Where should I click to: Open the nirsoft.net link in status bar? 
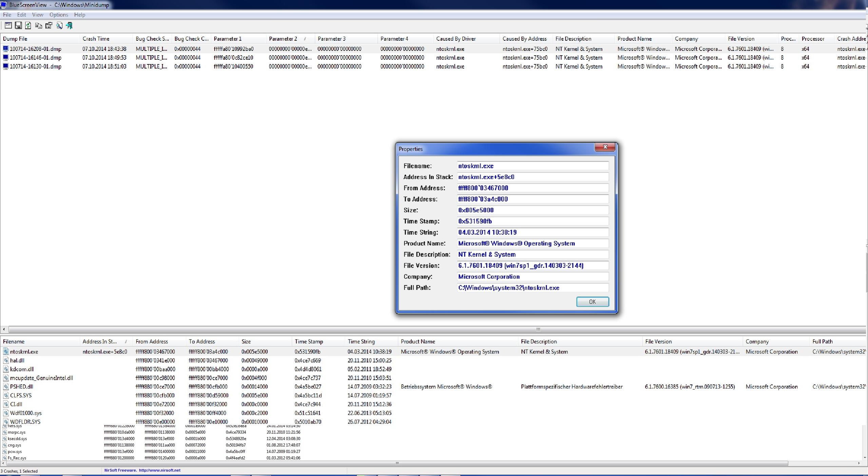[159, 470]
